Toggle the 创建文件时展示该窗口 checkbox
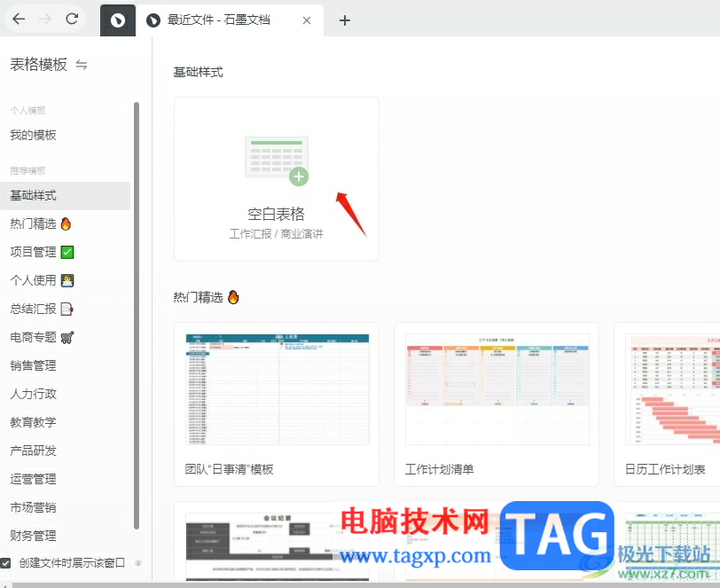 point(5,563)
